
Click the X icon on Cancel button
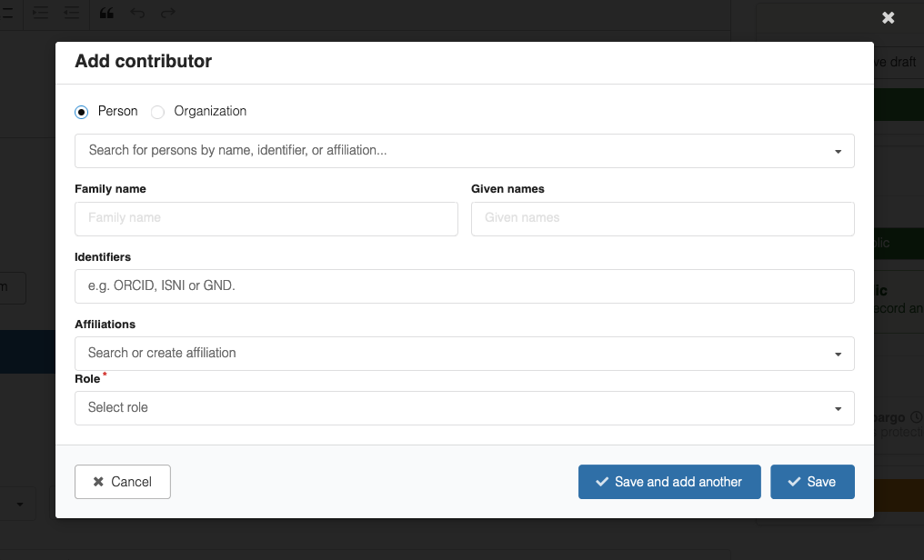pos(98,482)
